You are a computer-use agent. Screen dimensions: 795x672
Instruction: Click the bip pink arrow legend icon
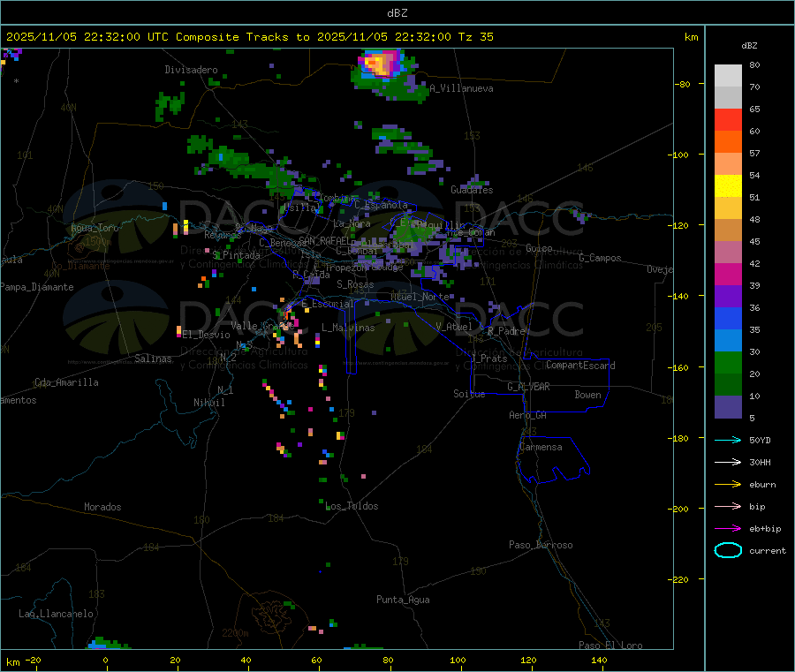click(728, 506)
